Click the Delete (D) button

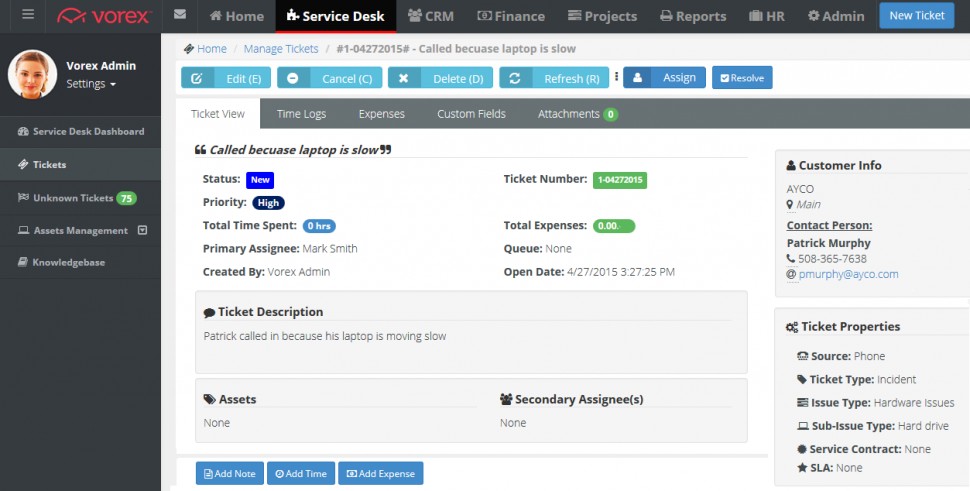tap(440, 78)
